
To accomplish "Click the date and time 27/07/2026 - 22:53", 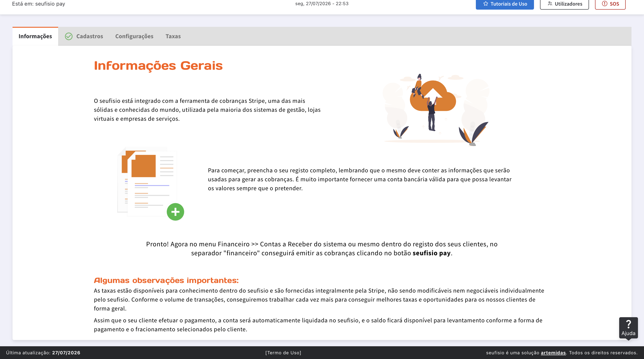I will click(x=322, y=4).
